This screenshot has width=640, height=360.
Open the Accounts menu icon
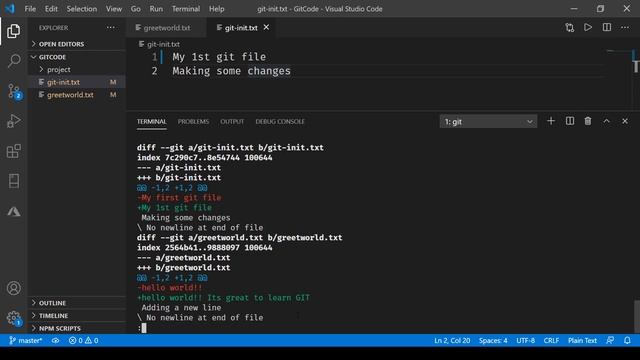[x=13, y=288]
